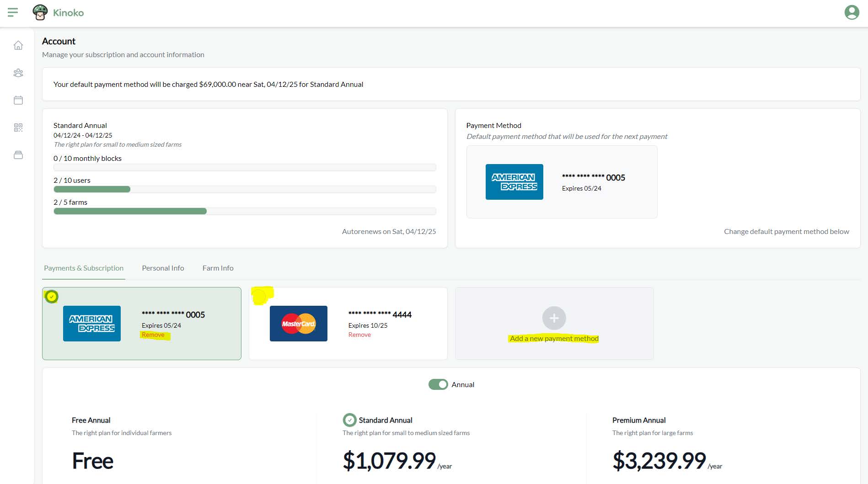Switch to the Personal Info tab
This screenshot has height=484, width=868.
163,268
